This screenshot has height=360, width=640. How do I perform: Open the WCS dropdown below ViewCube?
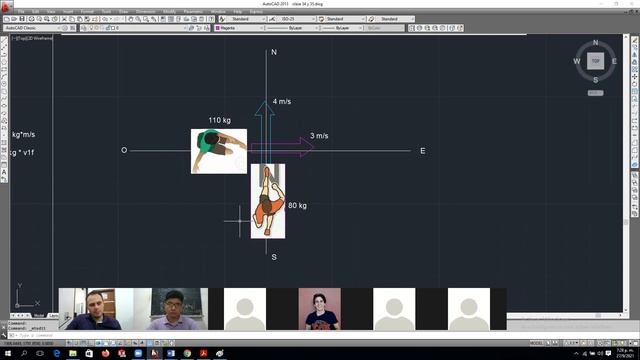(x=596, y=93)
